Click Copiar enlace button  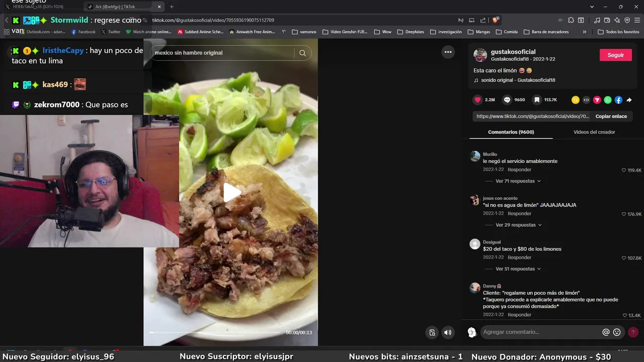[x=611, y=116]
